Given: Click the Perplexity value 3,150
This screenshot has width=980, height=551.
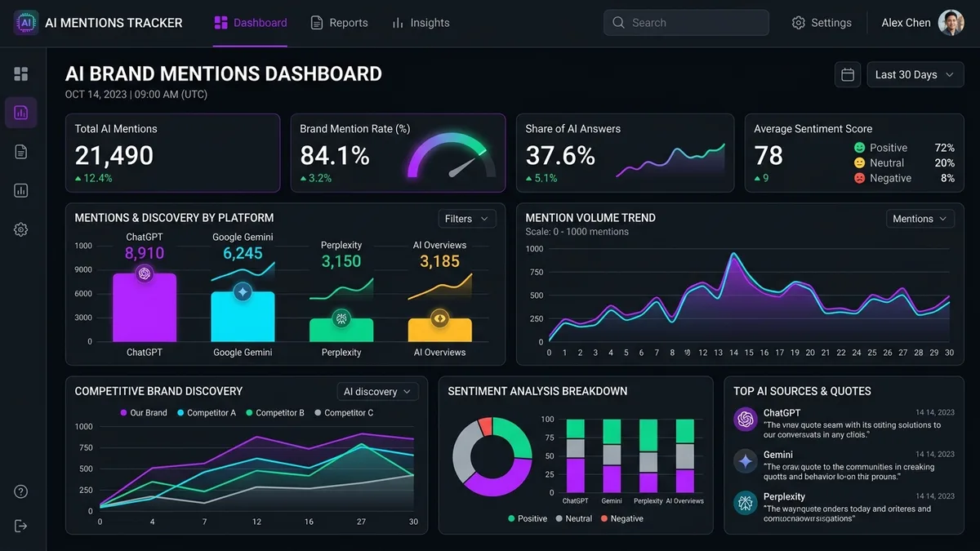Looking at the screenshot, I should pyautogui.click(x=341, y=261).
